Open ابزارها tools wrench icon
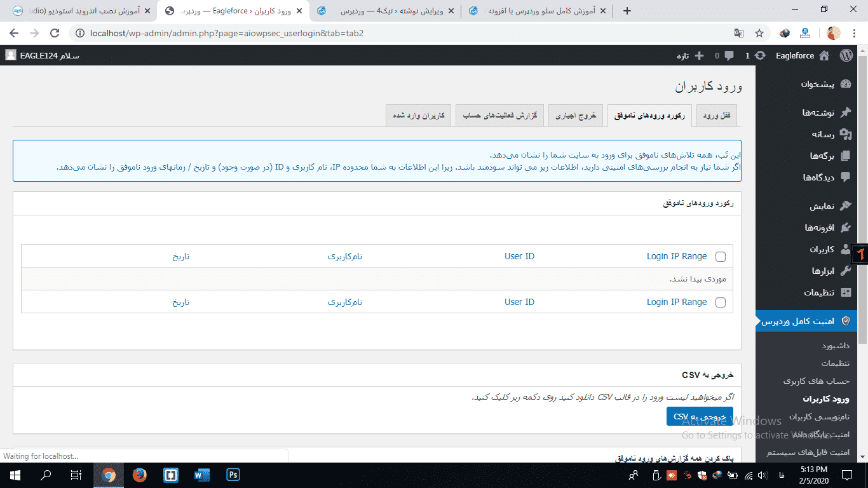The width and height of the screenshot is (868, 488). point(845,271)
